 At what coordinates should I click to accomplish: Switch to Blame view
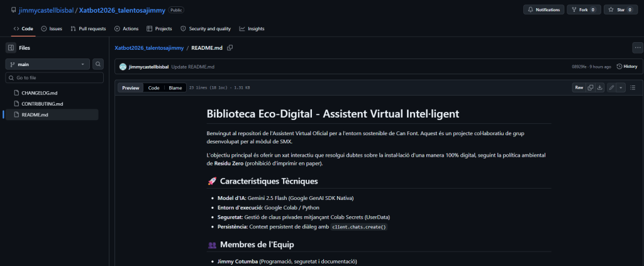click(175, 88)
